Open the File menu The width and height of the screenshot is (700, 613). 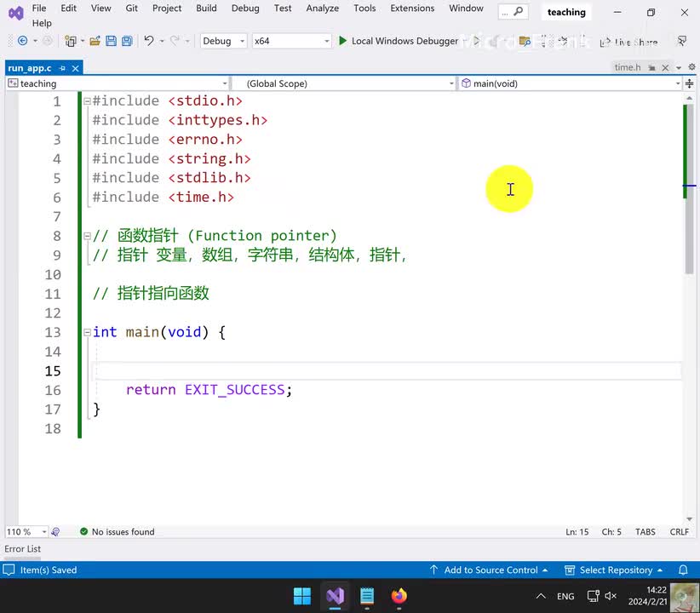[39, 8]
